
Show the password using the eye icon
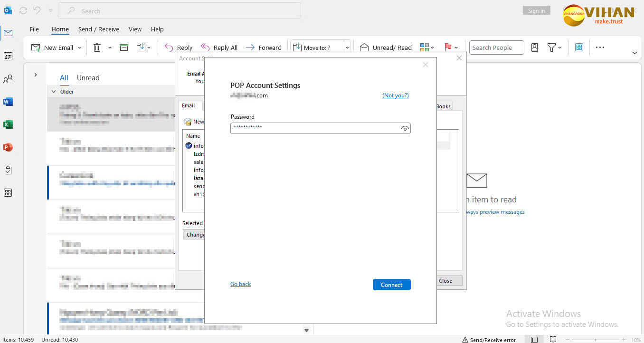coord(405,128)
